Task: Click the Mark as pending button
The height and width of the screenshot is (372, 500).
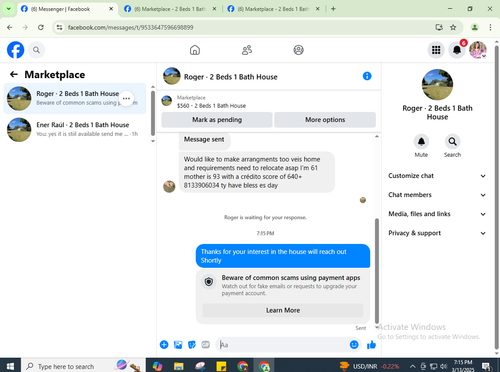Action: [217, 120]
